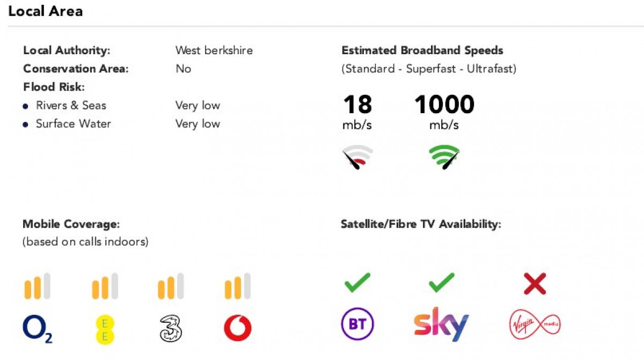Click the red cross above Virgin Media
The width and height of the screenshot is (644, 361).
click(x=535, y=284)
